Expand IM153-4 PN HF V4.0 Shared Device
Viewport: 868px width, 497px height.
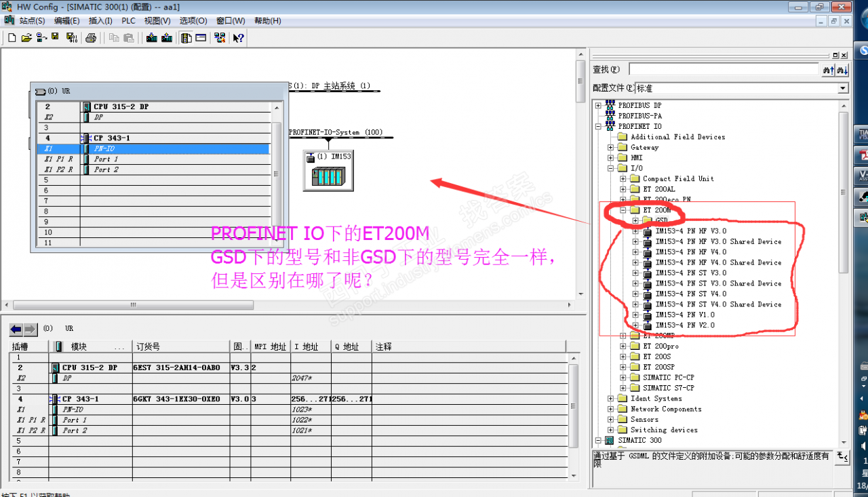635,262
